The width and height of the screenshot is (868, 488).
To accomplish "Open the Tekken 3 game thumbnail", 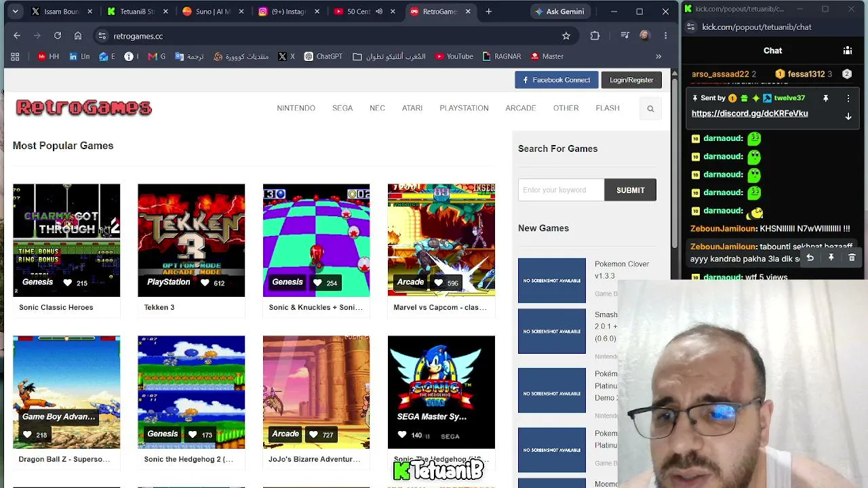I will point(191,240).
